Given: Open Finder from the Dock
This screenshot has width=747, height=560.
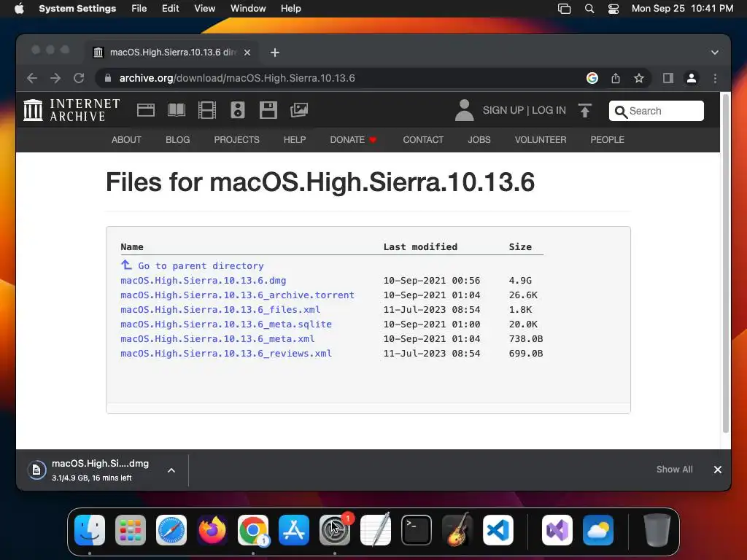Looking at the screenshot, I should click(90, 530).
